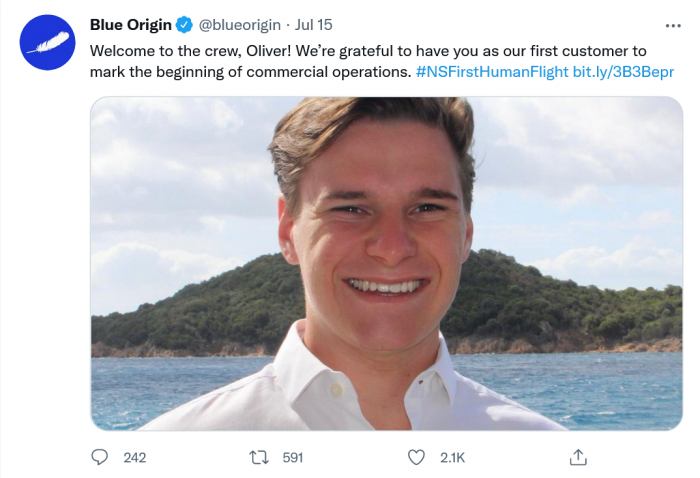
Task: Open the Jul 15 timestamp permalink
Action: pos(315,24)
